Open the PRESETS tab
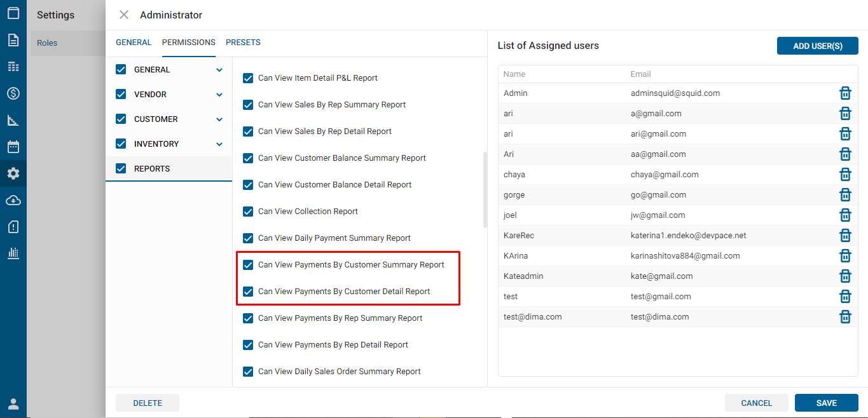Screen dimensions: 868x418 [x=243, y=43]
